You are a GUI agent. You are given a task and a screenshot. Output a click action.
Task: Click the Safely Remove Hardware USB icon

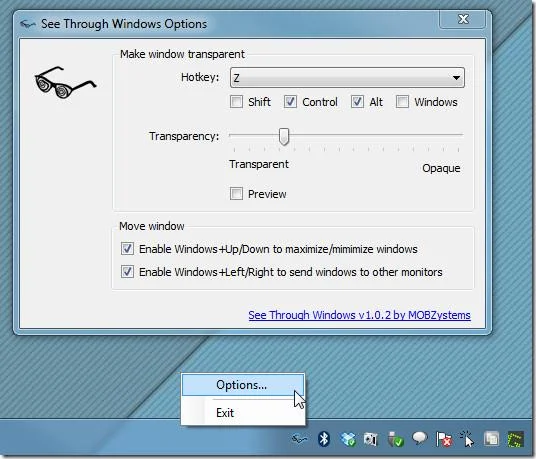coord(396,439)
